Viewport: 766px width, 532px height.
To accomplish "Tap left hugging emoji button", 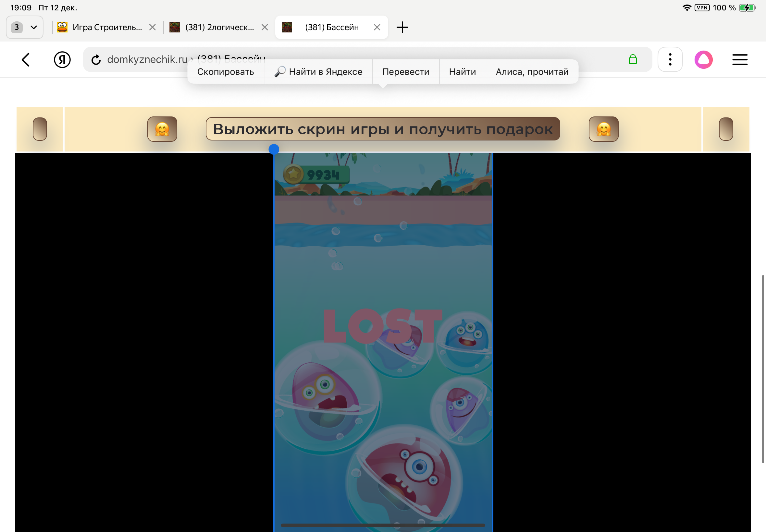I will tap(162, 129).
